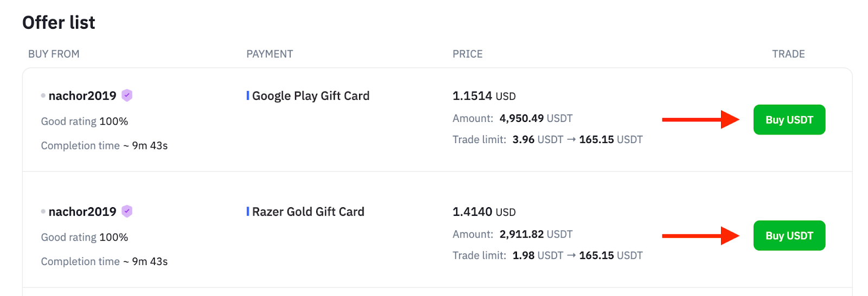Image resolution: width=868 pixels, height=296 pixels.
Task: Click verified badge beside first nachor2019
Action: 127,95
